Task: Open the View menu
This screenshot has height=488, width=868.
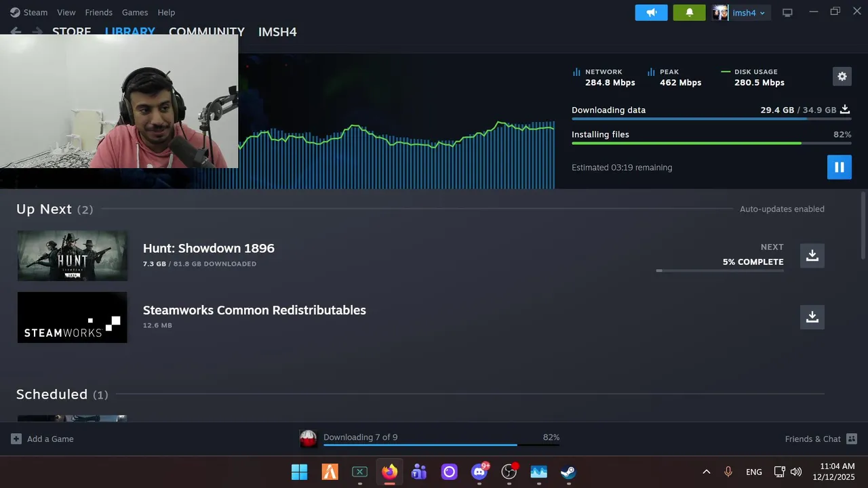Action: click(x=66, y=12)
